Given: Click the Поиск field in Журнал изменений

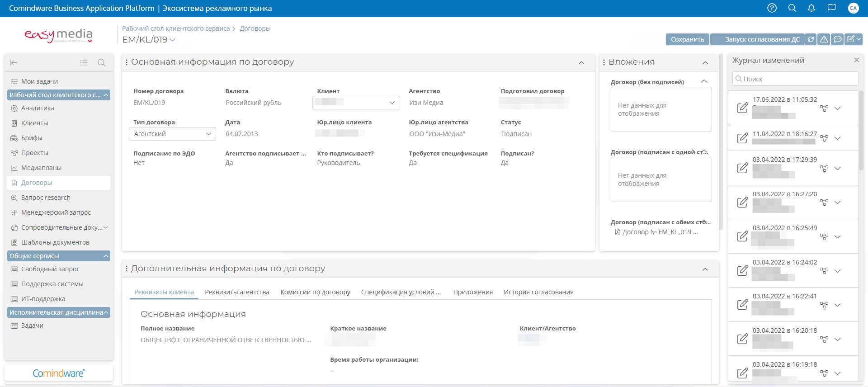Looking at the screenshot, I should [795, 79].
